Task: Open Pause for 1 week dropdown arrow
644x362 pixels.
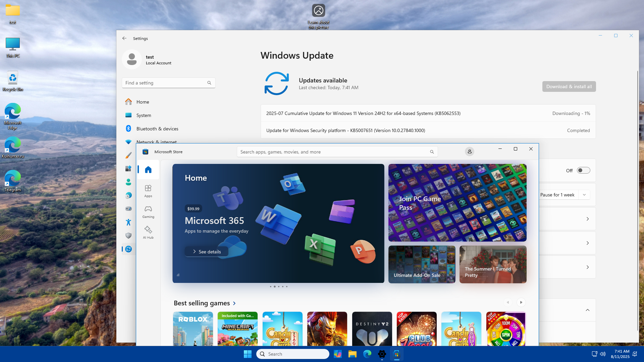Action: (x=584, y=195)
